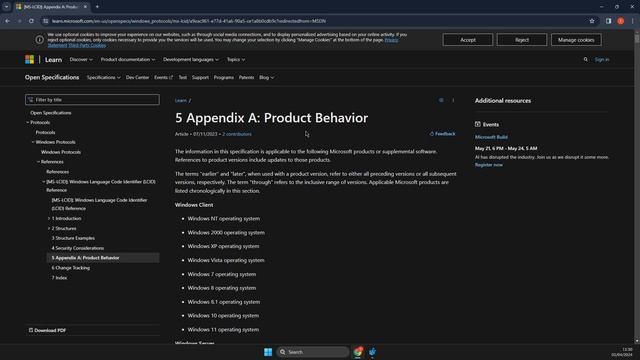The width and height of the screenshot is (640, 360).
Task: Click the browser address bar URL
Action: tap(189, 21)
